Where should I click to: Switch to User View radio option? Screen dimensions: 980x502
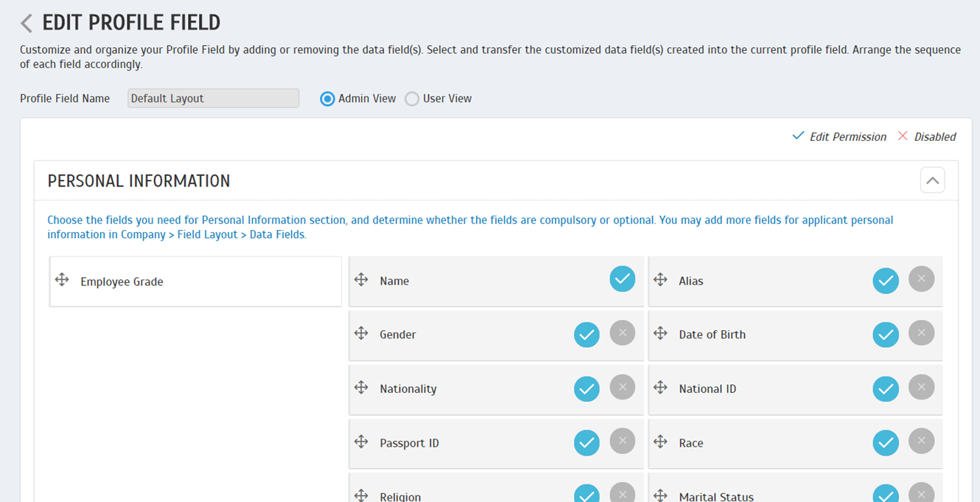pyautogui.click(x=412, y=99)
